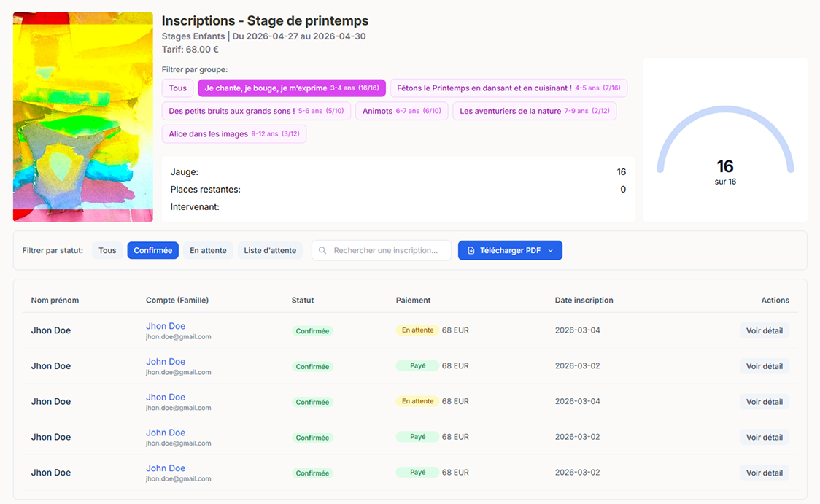Click the 'Stages Enfants' date range line

(263, 36)
